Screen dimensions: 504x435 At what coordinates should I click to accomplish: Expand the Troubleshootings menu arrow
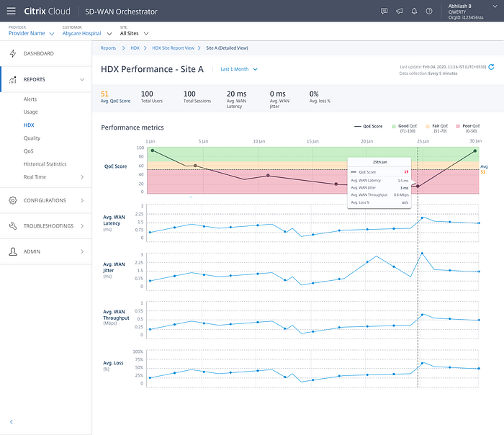tap(82, 226)
